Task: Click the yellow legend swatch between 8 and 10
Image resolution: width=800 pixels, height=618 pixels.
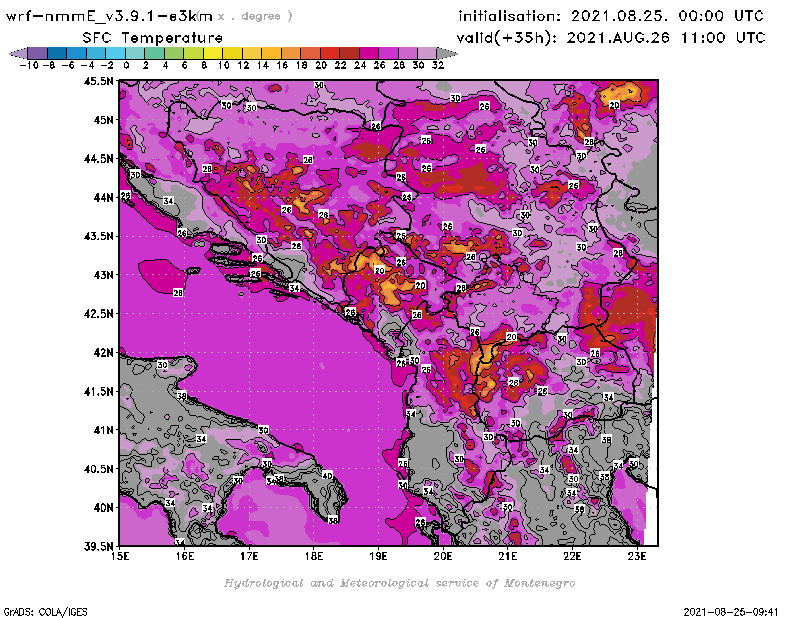Action: click(213, 53)
